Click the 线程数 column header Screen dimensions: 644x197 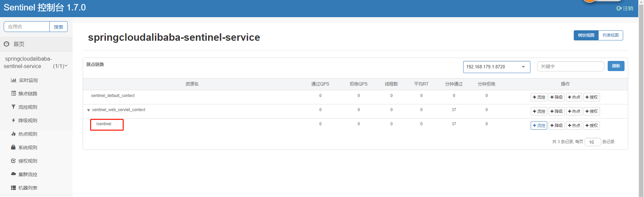coord(391,84)
